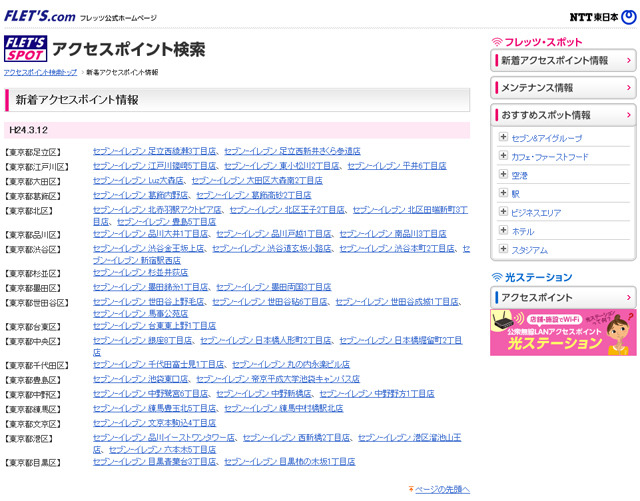The image size is (640, 501).
Task: Open セブン-イレブン 練馬中村橋駅北店 link
Action: (284, 408)
